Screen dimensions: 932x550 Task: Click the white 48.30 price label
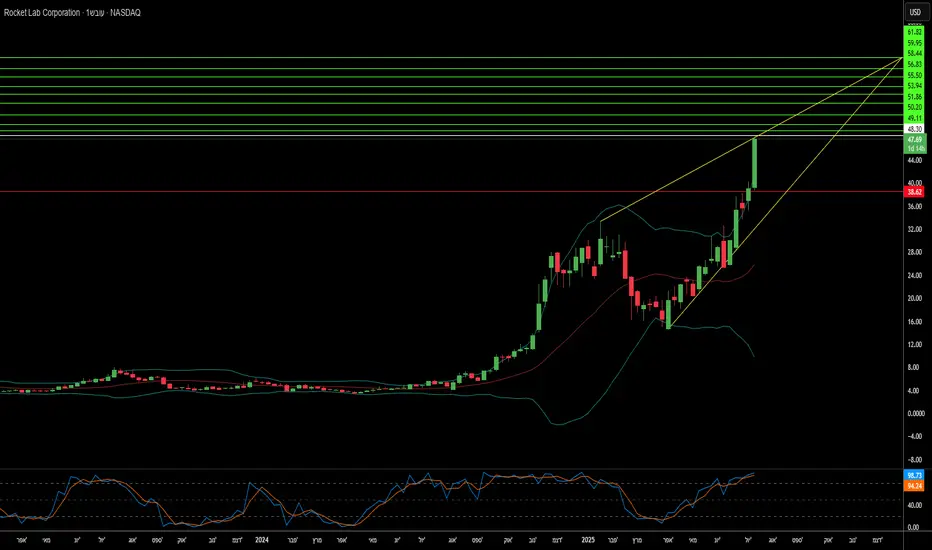pos(915,129)
